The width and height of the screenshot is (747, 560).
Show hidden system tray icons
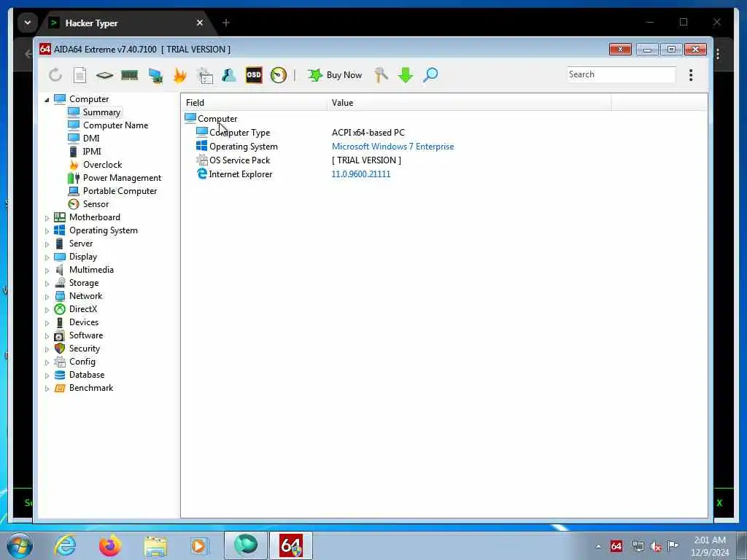click(598, 546)
